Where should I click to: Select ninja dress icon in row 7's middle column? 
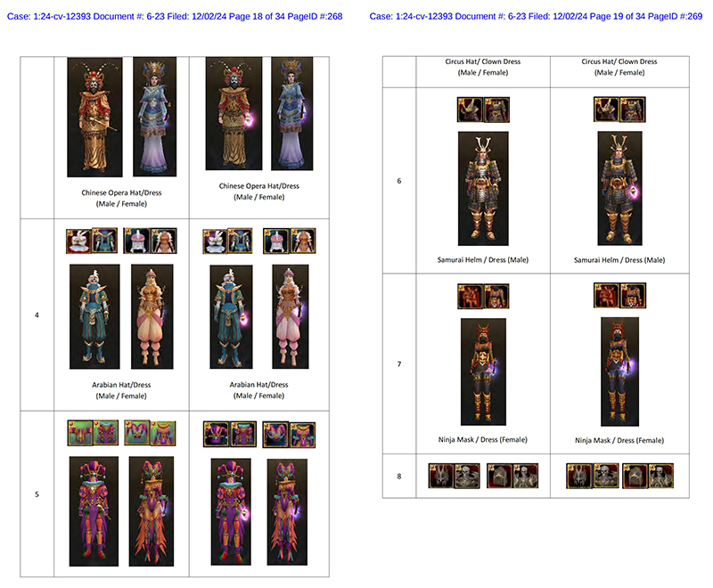coord(496,297)
